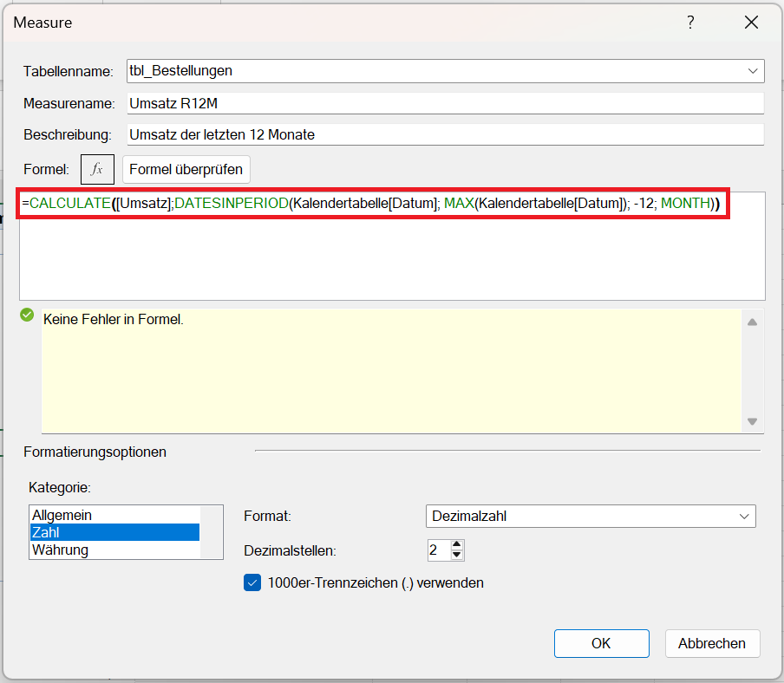Select Allgemein in the Kategorie list

click(x=62, y=515)
